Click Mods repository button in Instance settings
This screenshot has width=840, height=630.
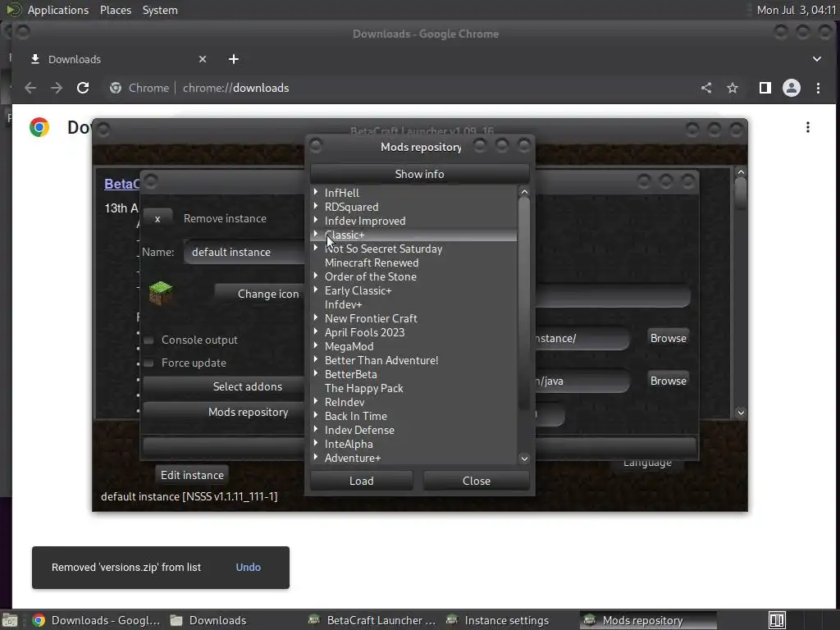(x=224, y=412)
